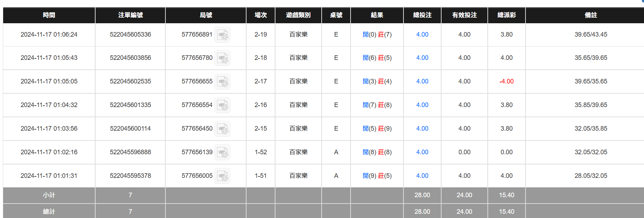644x218 pixels.
Task: Click the 結果 column header
Action: point(377,15)
